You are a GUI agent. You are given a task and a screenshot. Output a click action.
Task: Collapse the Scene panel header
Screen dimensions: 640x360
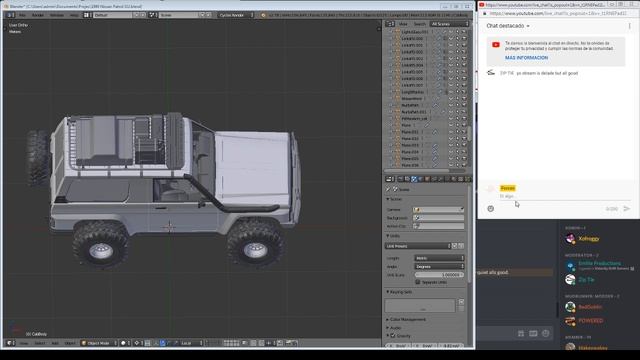[x=394, y=200]
